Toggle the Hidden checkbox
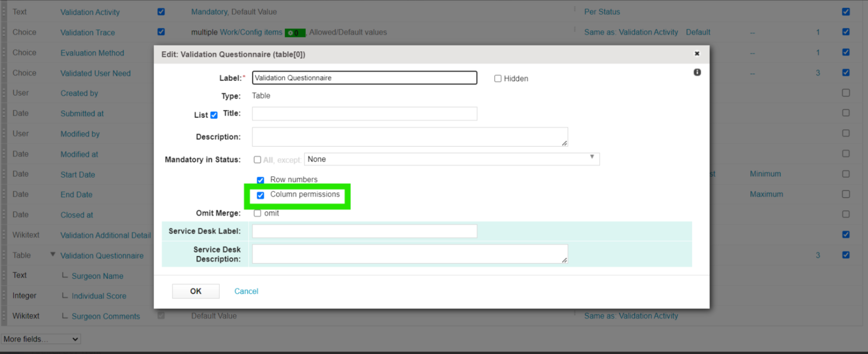This screenshot has height=354, width=868. [x=498, y=78]
